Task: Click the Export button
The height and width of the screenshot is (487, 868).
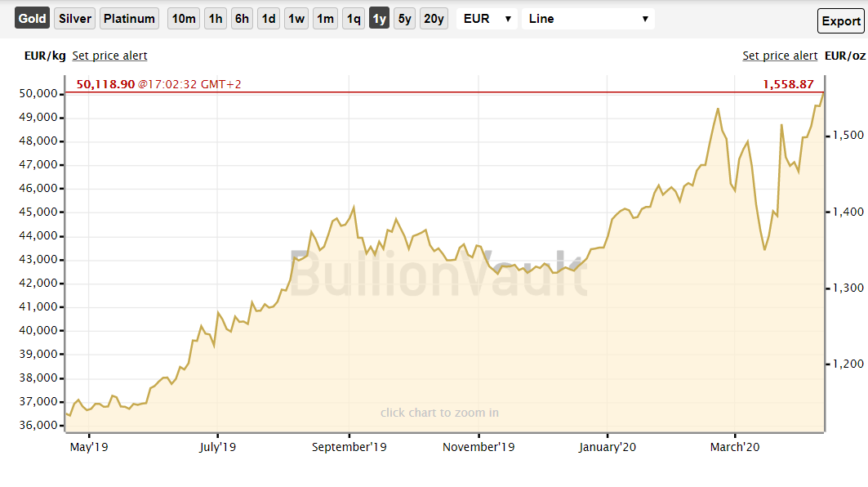Action: (840, 20)
